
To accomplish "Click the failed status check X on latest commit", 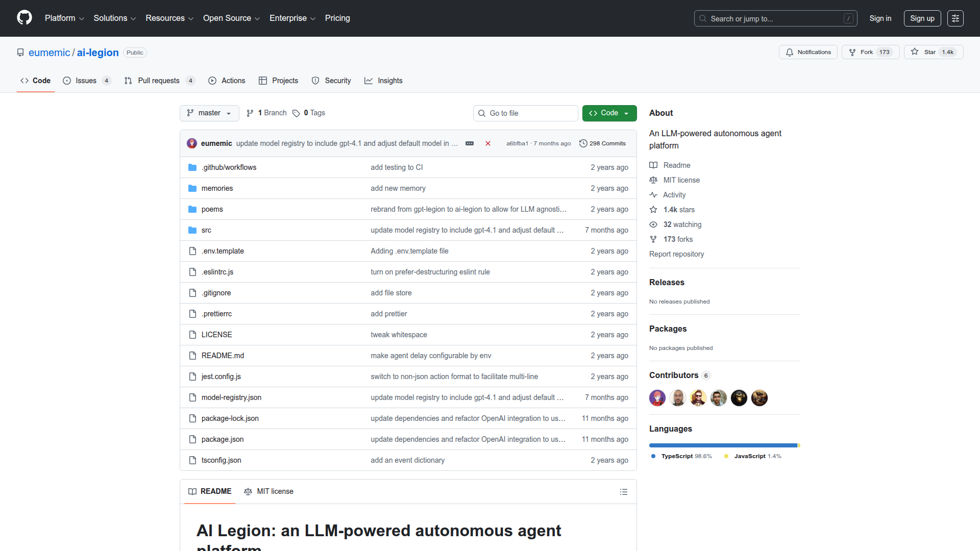I will click(488, 143).
